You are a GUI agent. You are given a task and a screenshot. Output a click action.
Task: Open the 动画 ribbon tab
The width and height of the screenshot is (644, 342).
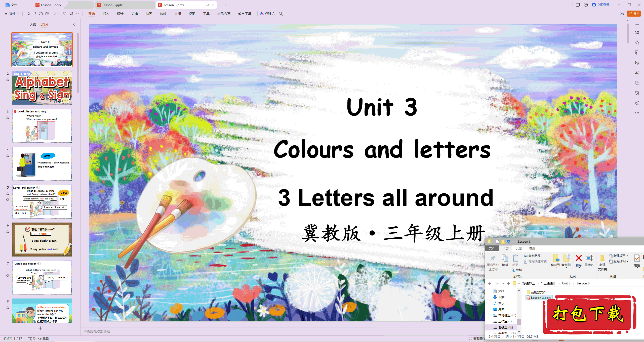tap(149, 14)
